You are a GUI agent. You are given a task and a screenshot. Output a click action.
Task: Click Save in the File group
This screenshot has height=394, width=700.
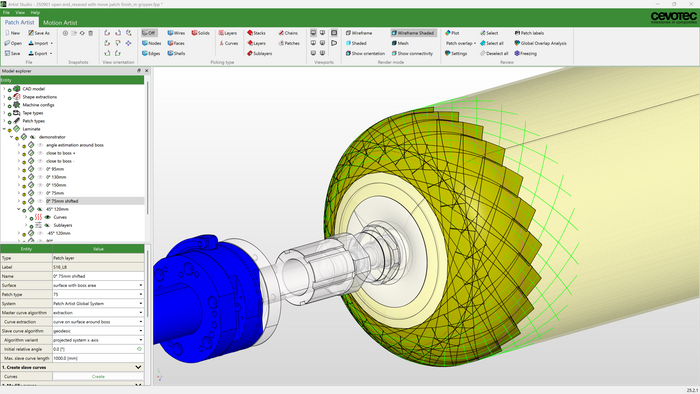point(12,54)
